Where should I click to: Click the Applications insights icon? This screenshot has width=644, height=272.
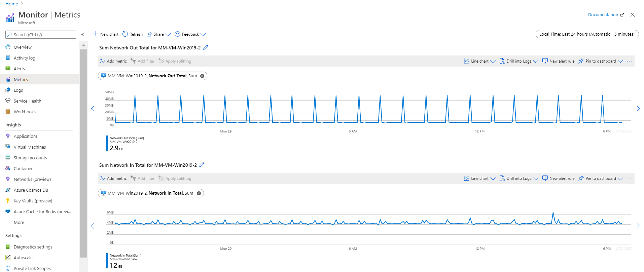click(x=8, y=136)
